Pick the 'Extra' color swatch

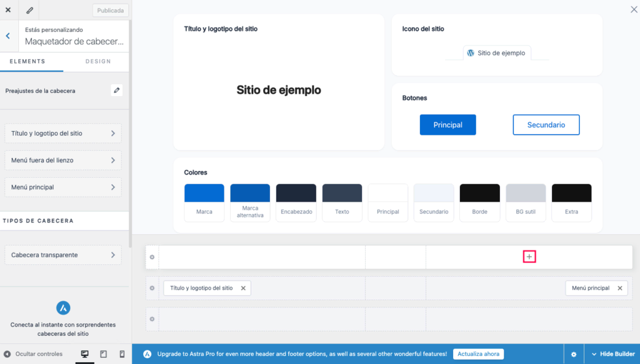tap(571, 202)
